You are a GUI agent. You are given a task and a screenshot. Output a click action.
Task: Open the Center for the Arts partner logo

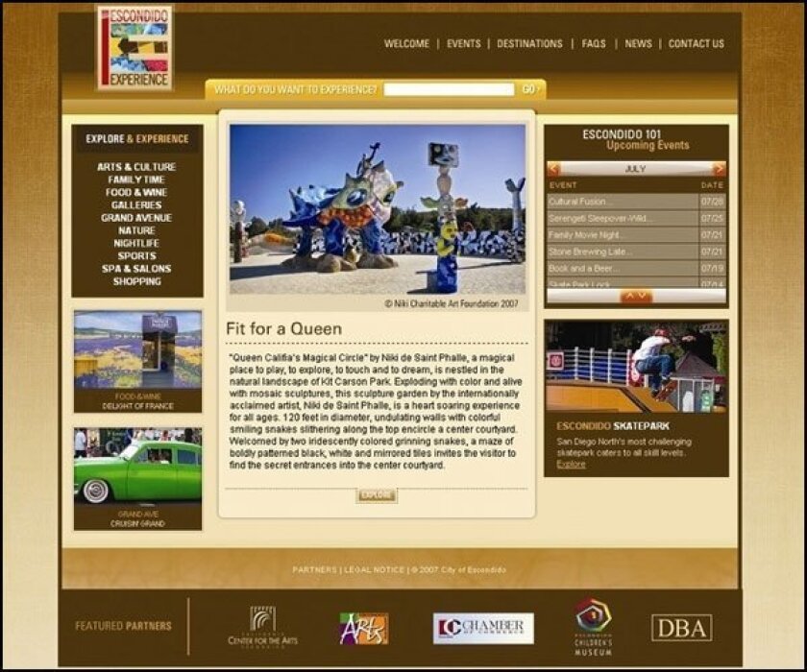click(262, 627)
